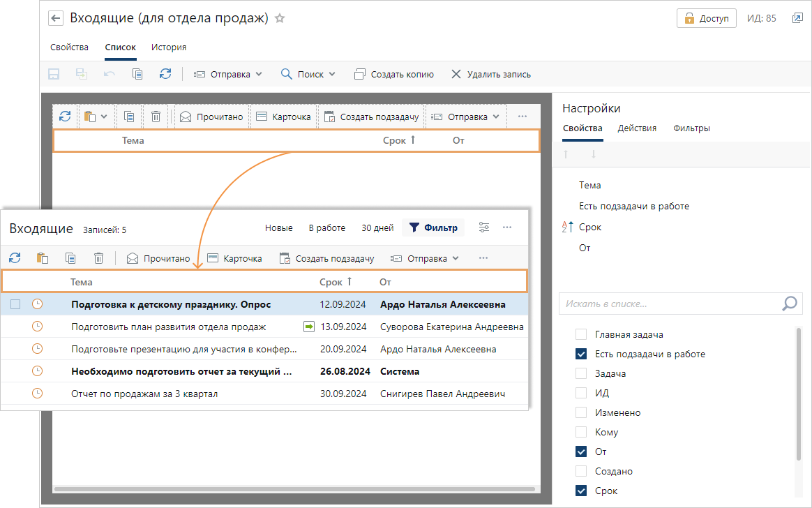812x508 pixels.
Task: Refresh using top toolbar refresh icon
Action: pos(165,74)
